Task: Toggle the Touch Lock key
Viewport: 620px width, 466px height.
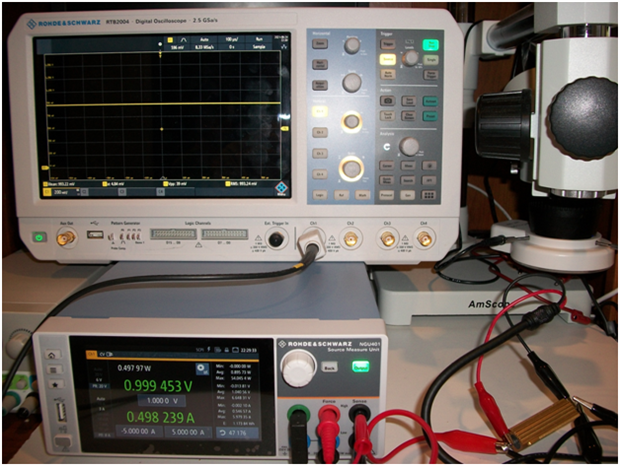Action: point(388,116)
